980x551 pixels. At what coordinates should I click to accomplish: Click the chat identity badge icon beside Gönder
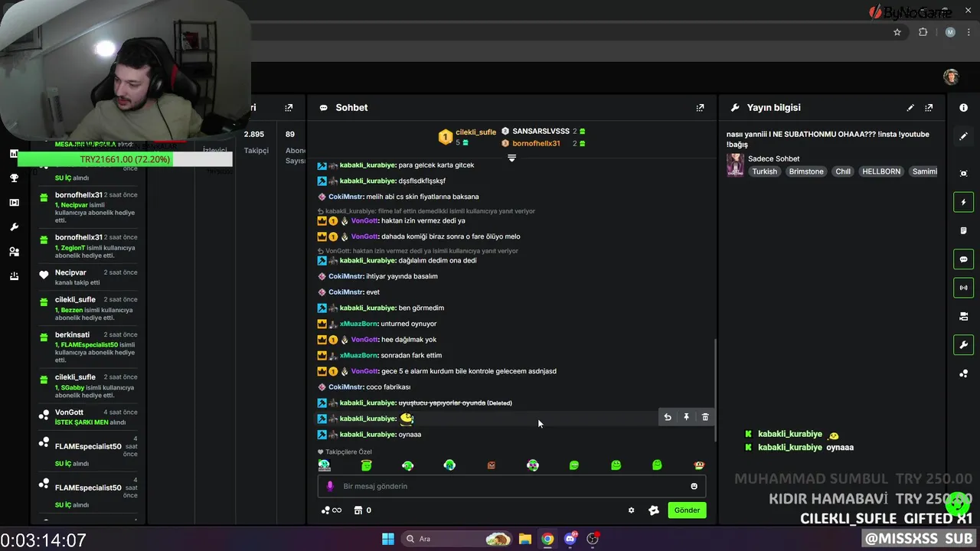653,510
